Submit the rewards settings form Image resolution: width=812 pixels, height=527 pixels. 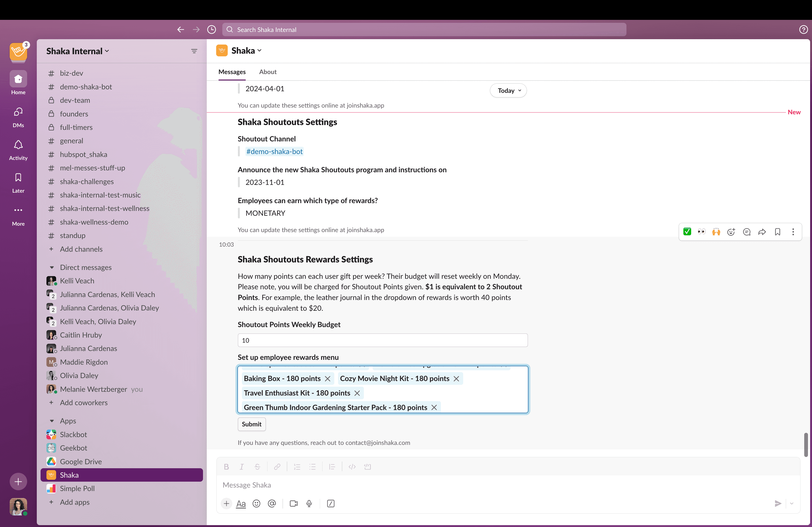coord(252,424)
